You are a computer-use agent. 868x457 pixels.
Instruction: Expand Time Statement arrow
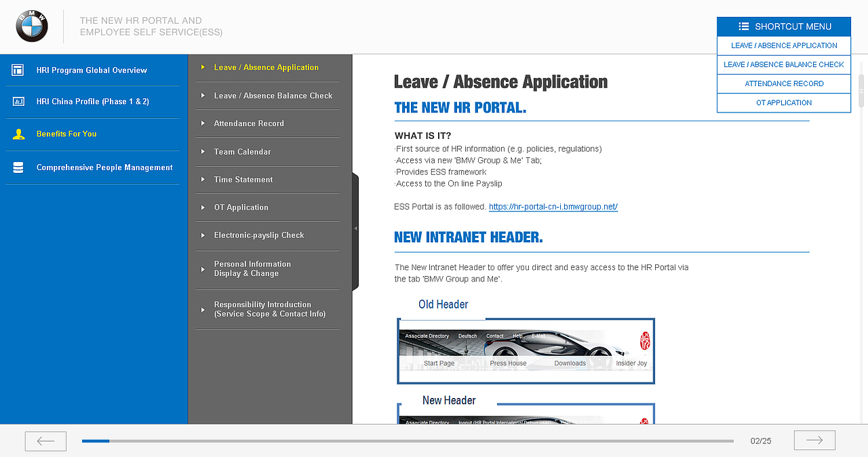[x=203, y=180]
